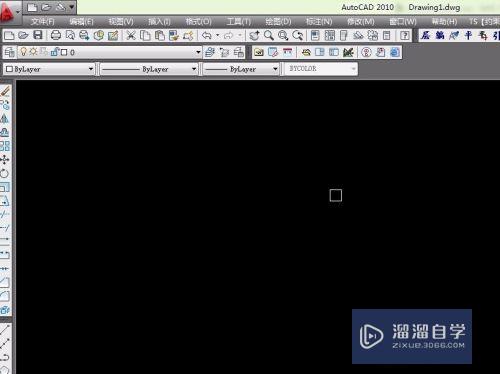Toggle layer 0 on/off lightbulb
This screenshot has height=374, width=500.
[23, 52]
